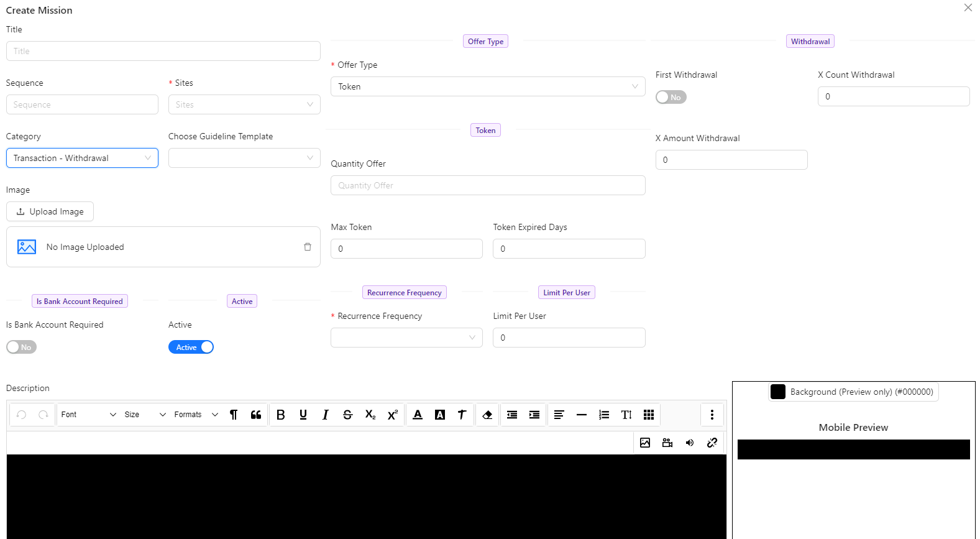980x539 pixels.
Task: Pick the black Background preview color swatch
Action: [778, 392]
